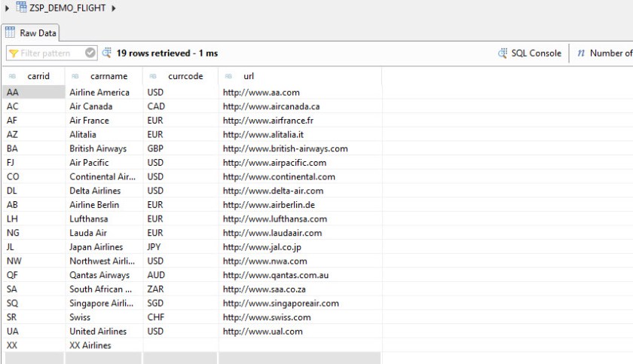The width and height of the screenshot is (633, 364).
Task: Click the GBP currency cell
Action: coord(180,148)
